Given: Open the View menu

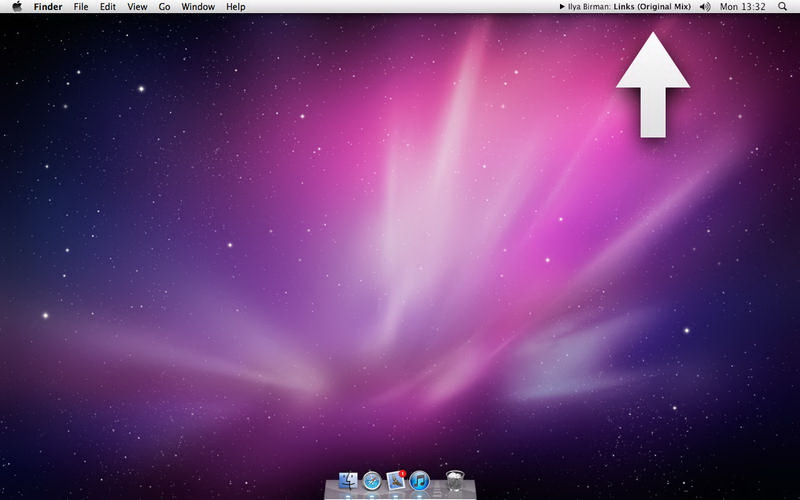Looking at the screenshot, I should point(138,7).
